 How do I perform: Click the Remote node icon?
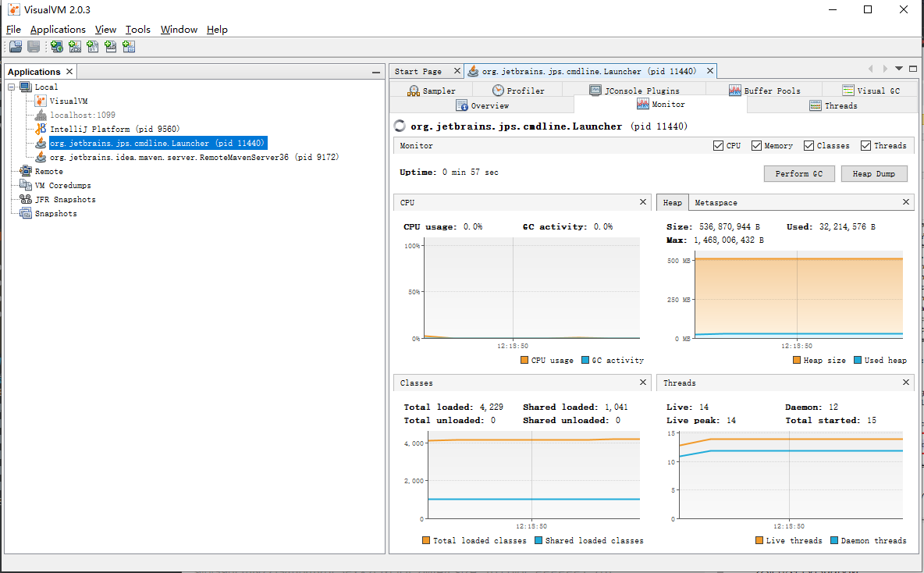[25, 171]
